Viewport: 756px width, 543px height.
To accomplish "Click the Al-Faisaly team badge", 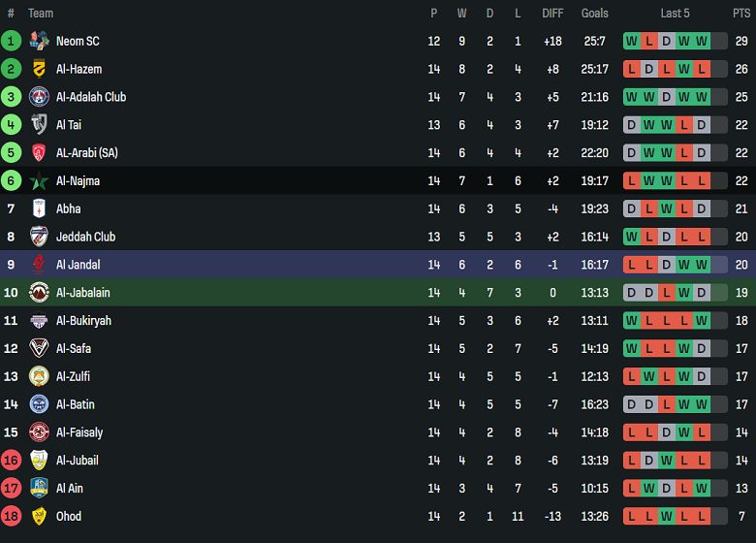I will pyautogui.click(x=39, y=432).
